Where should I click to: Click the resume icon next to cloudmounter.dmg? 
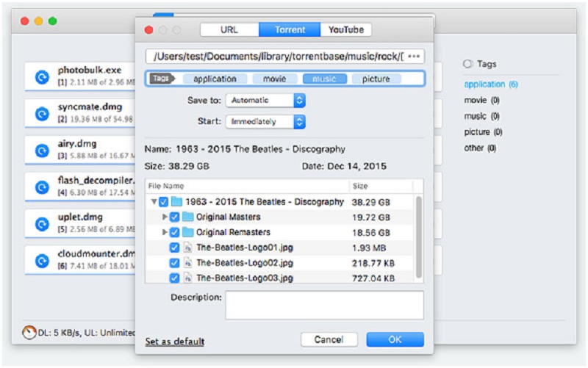coord(42,259)
